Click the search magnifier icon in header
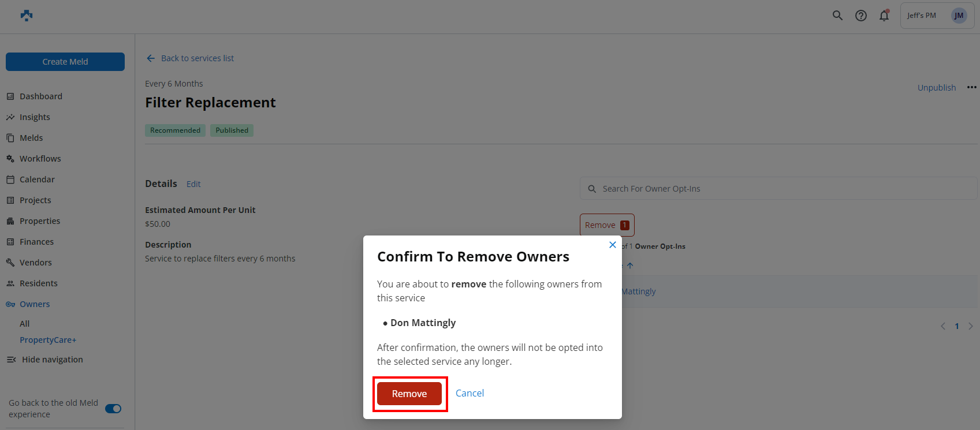This screenshot has width=980, height=430. pyautogui.click(x=837, y=16)
